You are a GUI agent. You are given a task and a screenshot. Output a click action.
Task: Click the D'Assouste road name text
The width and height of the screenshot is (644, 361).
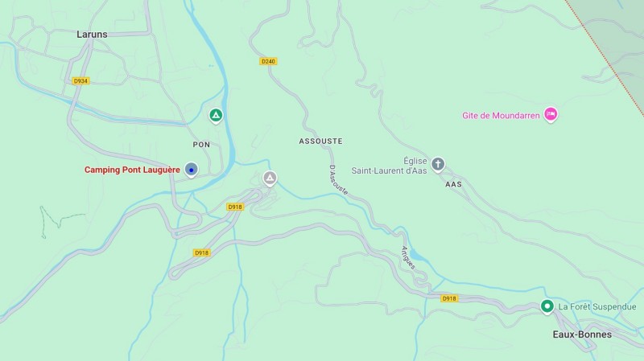coord(339,180)
